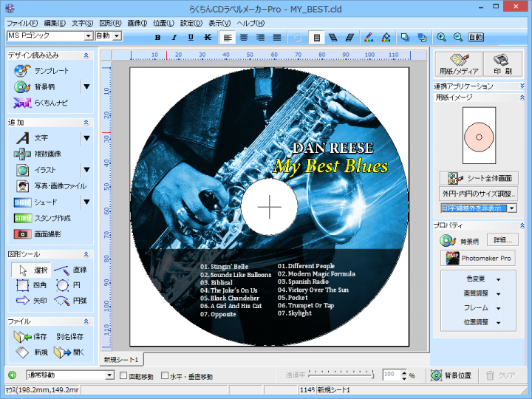Toggle the Italic text icon
The image size is (532, 399).
[174, 37]
